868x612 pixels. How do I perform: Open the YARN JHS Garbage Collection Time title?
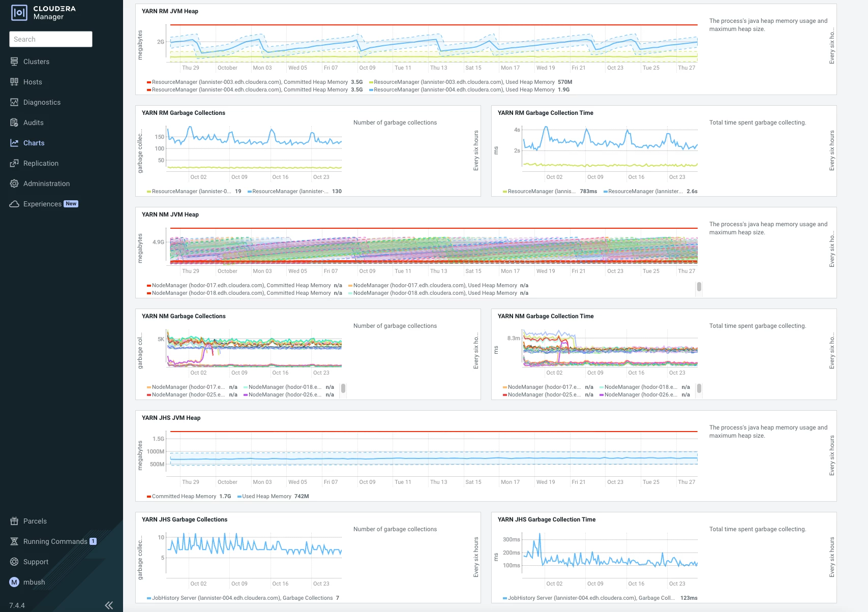tap(547, 519)
